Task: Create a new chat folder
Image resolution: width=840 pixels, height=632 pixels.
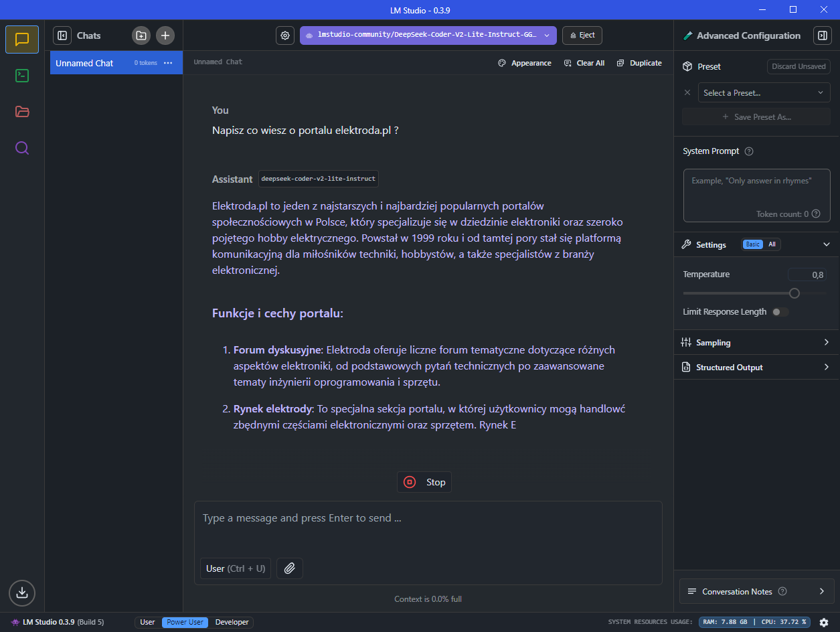Action: [x=141, y=35]
